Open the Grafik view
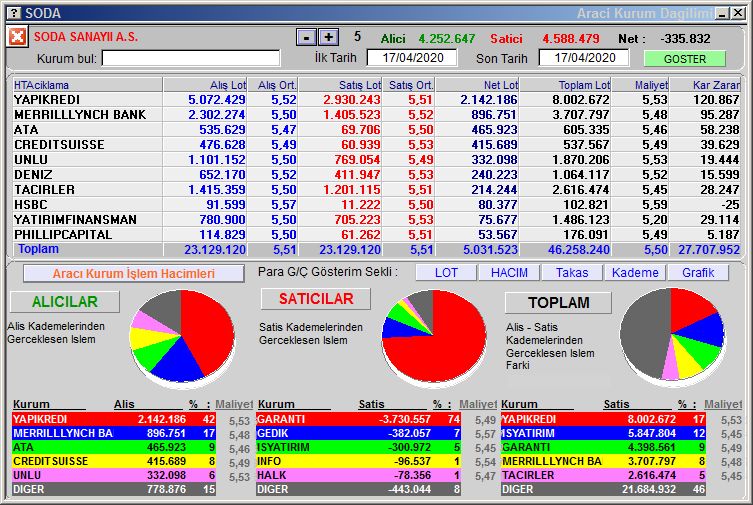Viewport: 753px width, 505px height. 698,273
